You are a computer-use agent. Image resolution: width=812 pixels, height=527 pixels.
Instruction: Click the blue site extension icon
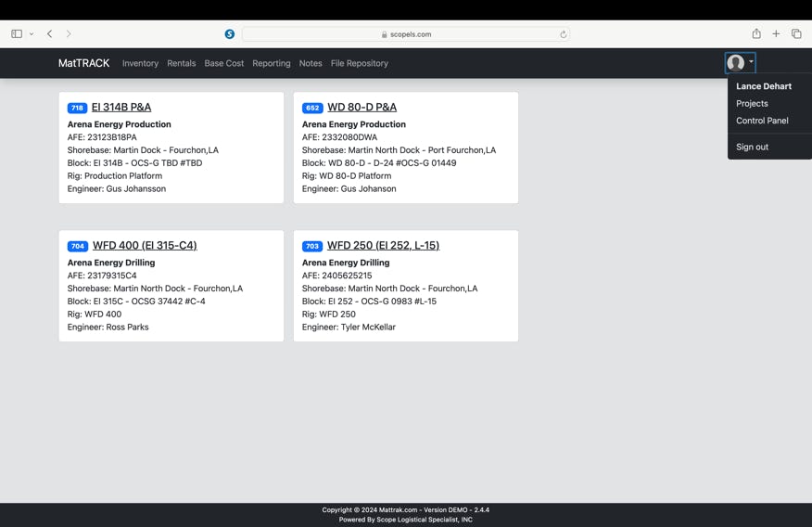tap(230, 34)
